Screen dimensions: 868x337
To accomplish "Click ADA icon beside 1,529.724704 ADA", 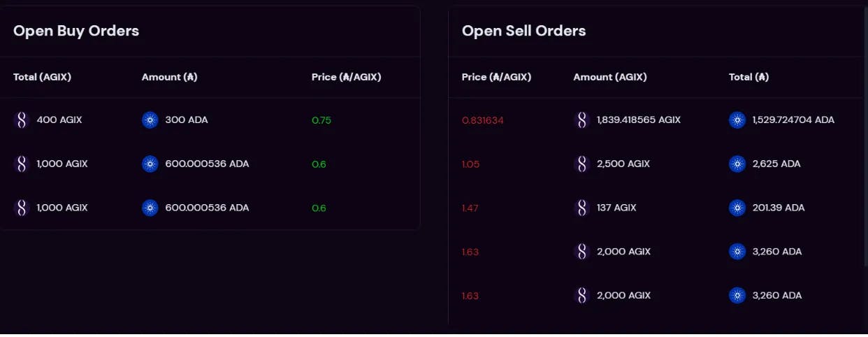I will point(737,120).
